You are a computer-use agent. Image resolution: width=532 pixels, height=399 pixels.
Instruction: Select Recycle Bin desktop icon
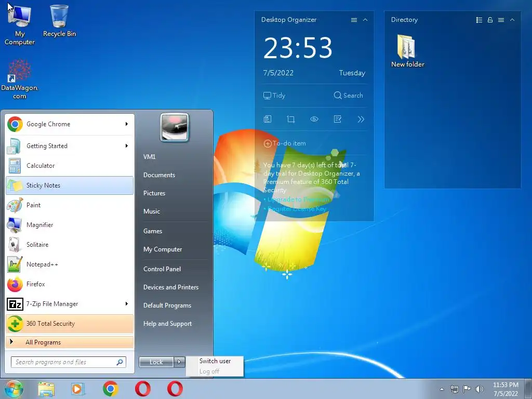coord(59,20)
